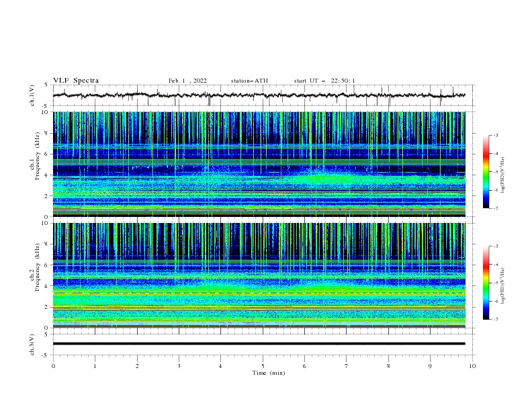This screenshot has height=411, width=532.
Task: Click the "ch.3(V)" axis label
Action: point(32,345)
